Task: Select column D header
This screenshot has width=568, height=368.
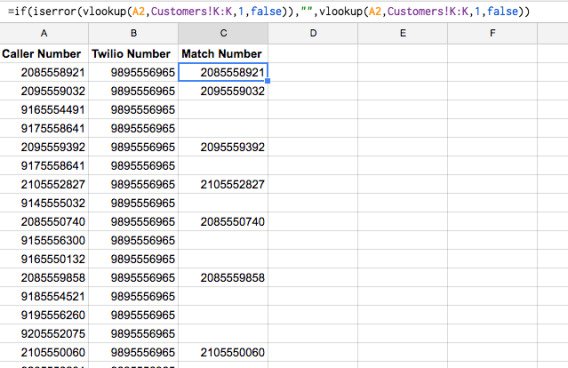Action: pyautogui.click(x=313, y=33)
